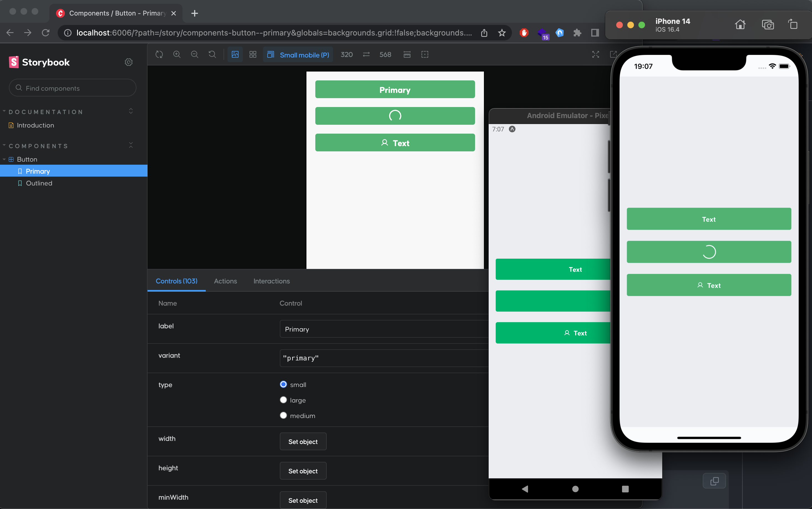Image resolution: width=812 pixels, height=509 pixels.
Task: Open the Interactions tab
Action: coord(271,281)
